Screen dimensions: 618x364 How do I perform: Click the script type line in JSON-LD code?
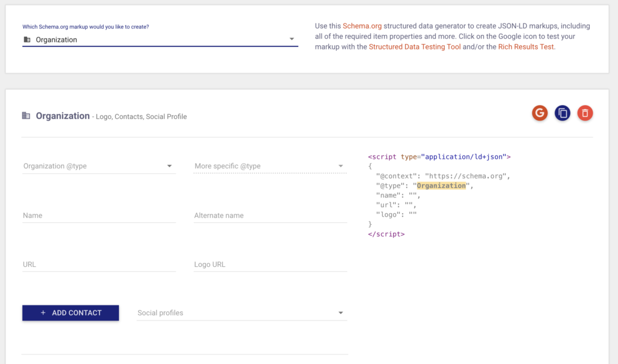click(x=439, y=157)
